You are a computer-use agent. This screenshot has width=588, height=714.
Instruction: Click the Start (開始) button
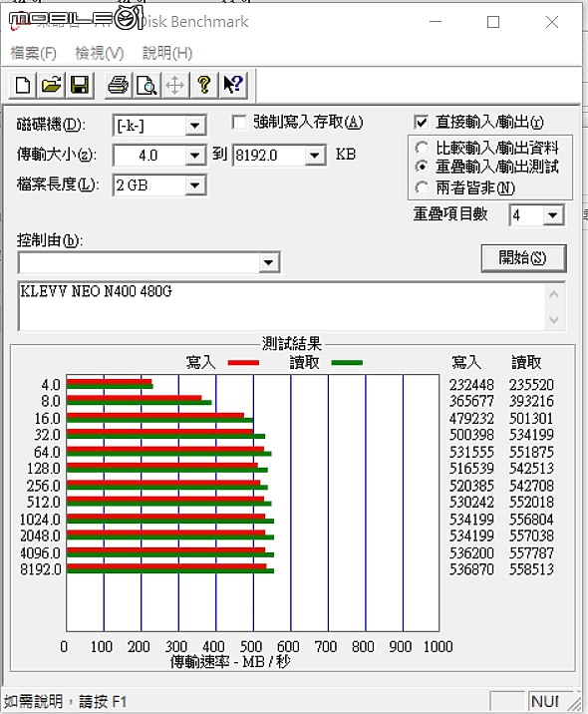click(x=523, y=258)
